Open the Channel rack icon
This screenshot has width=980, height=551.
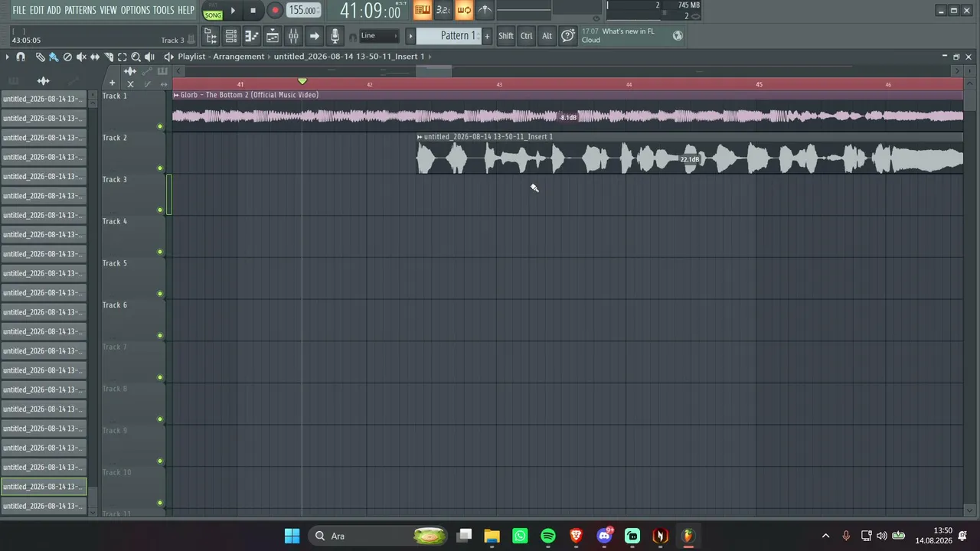pos(230,36)
